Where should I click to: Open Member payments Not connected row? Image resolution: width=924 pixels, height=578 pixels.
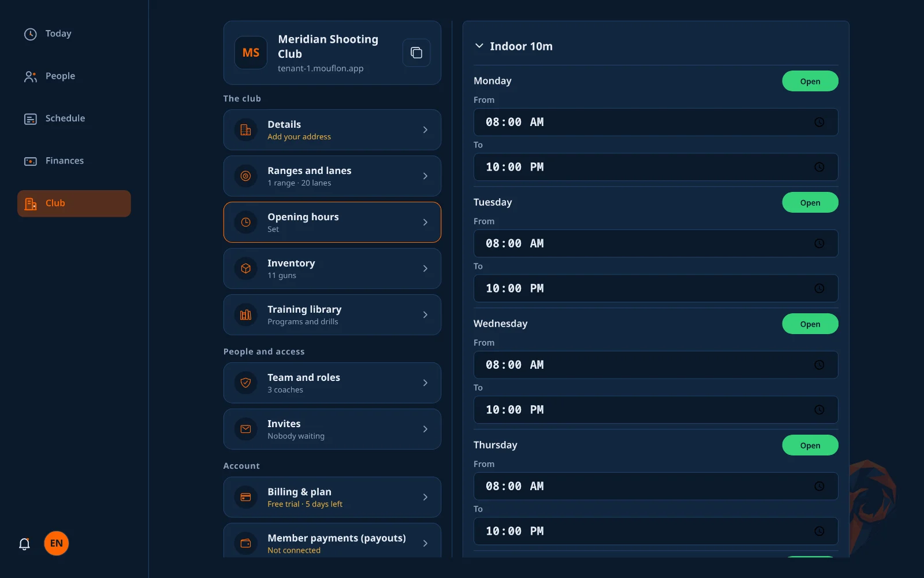[332, 541]
